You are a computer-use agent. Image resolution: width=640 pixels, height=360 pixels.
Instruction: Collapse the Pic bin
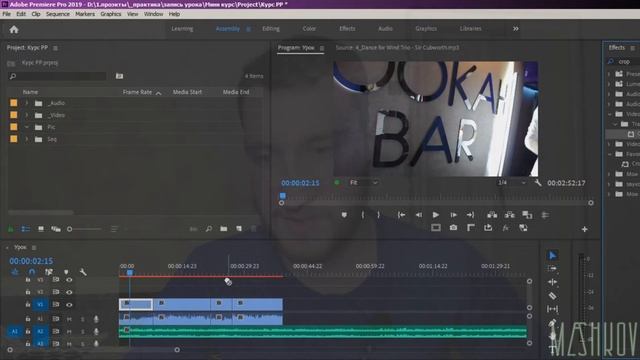pos(27,127)
